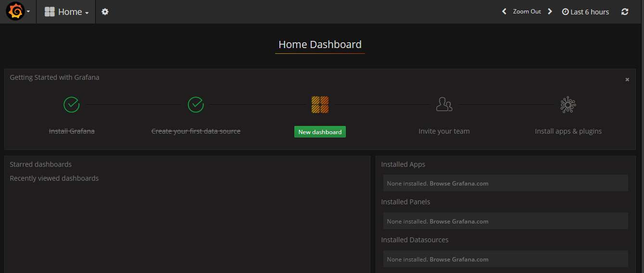Open dashboard settings gear menu

pos(105,12)
